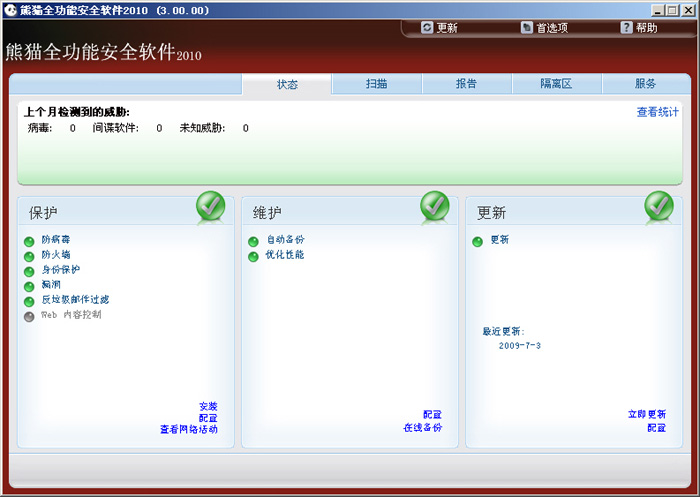
Task: Click the 首选项 preferences icon
Action: [x=527, y=28]
